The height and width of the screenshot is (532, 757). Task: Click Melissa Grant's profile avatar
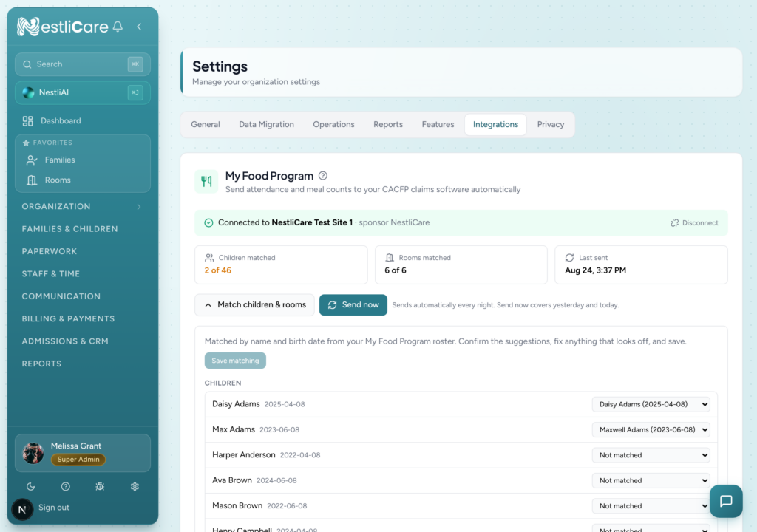[x=33, y=453]
